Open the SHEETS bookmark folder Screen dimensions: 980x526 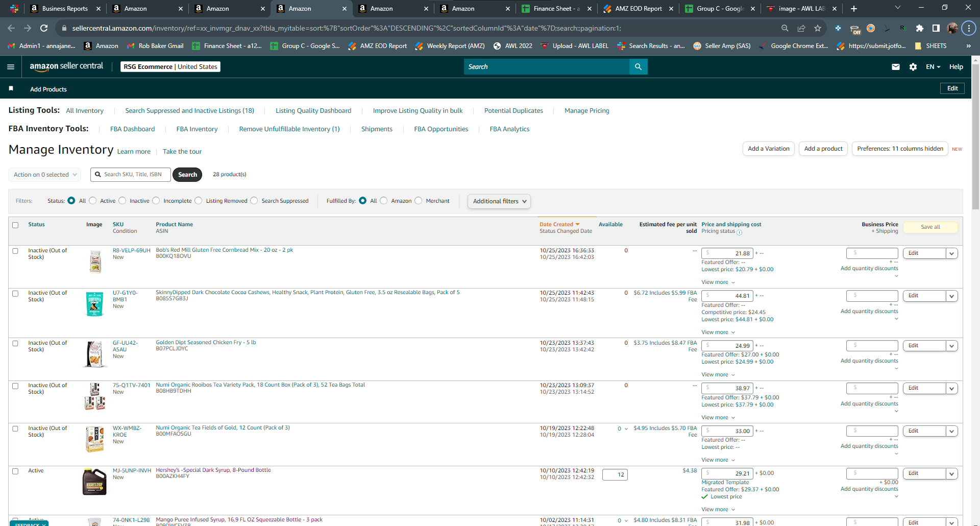click(x=931, y=46)
